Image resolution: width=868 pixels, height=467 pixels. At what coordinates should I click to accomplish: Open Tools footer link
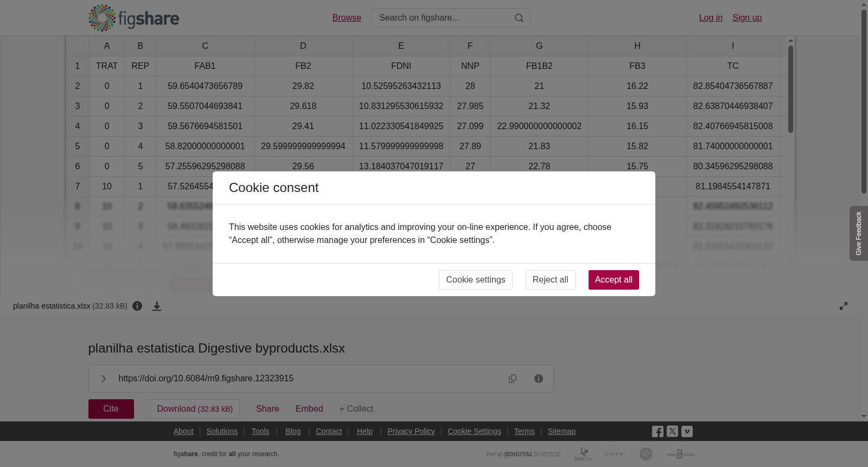point(260,431)
